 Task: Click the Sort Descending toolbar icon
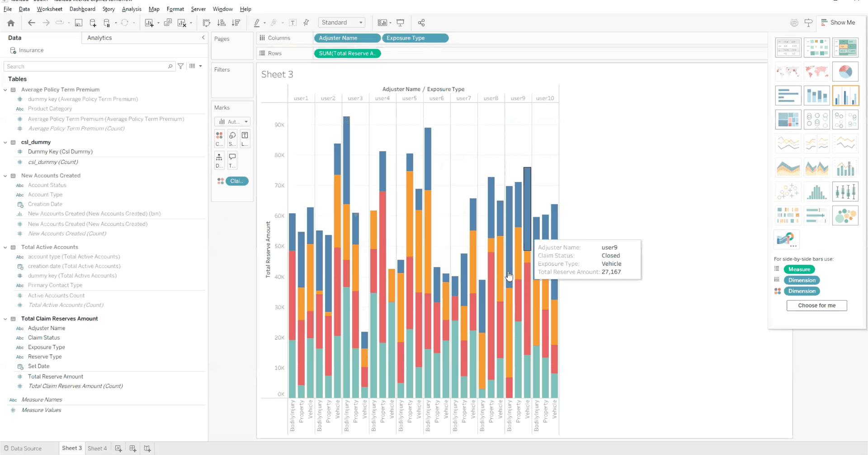236,23
